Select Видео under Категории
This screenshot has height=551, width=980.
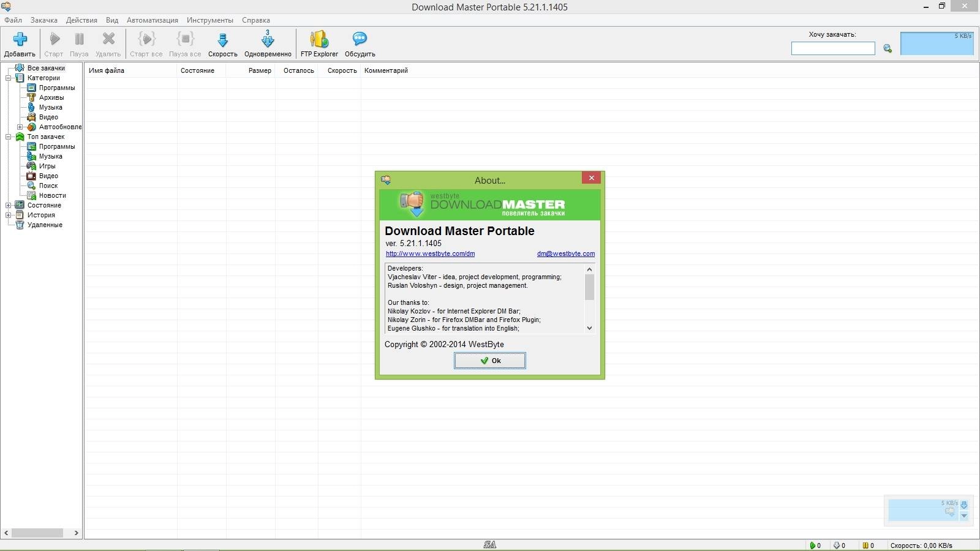(49, 117)
